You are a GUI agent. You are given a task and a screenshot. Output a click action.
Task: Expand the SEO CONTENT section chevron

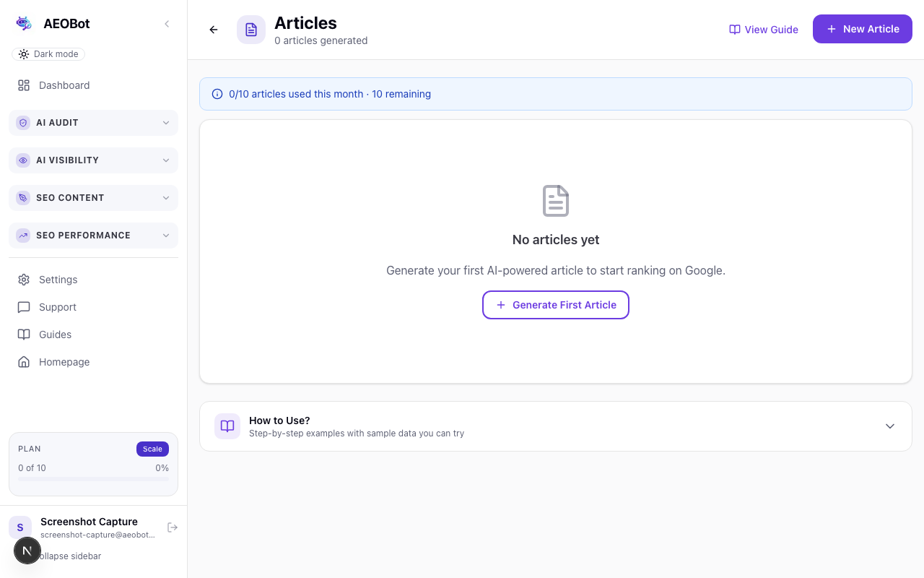click(166, 198)
